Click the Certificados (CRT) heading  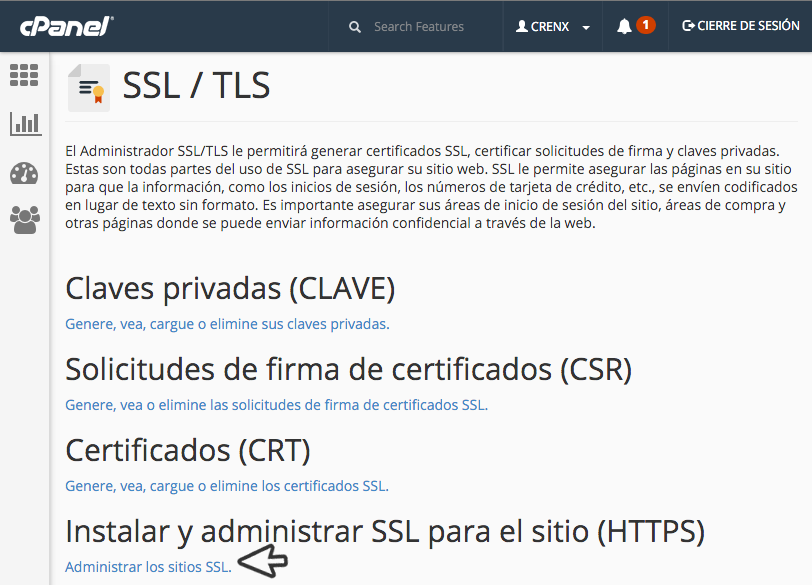coord(187,450)
